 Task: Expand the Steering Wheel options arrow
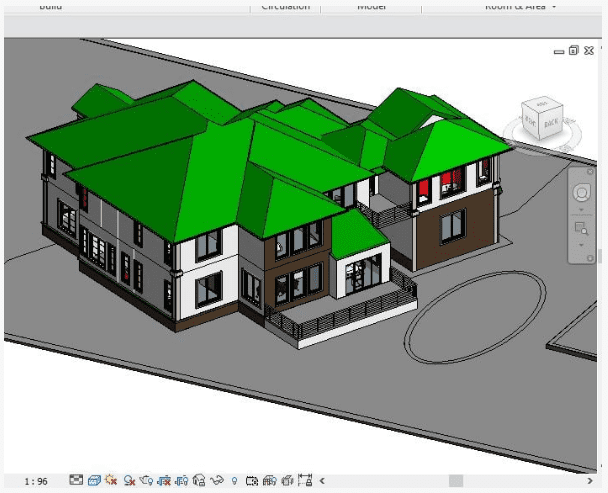tap(582, 210)
